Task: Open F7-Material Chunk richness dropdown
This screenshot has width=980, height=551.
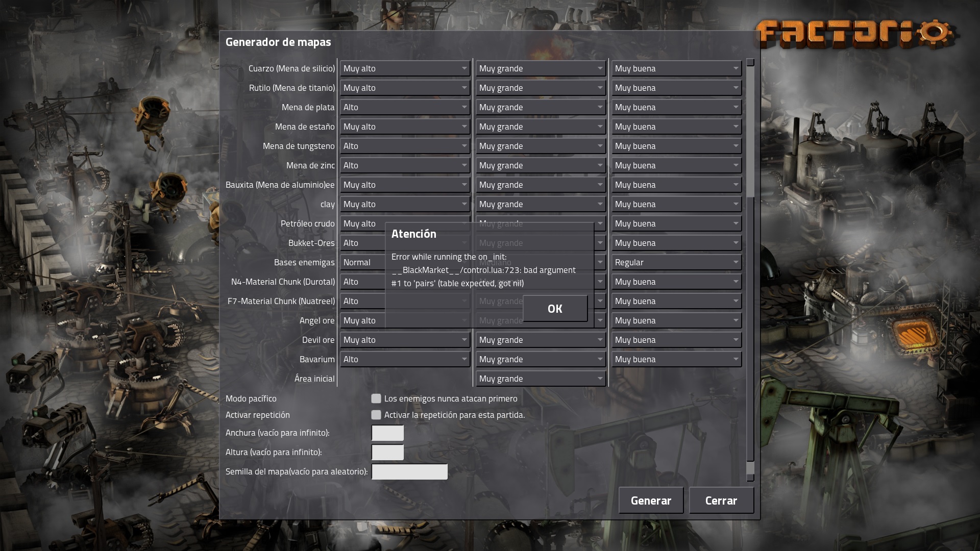Action: click(677, 301)
